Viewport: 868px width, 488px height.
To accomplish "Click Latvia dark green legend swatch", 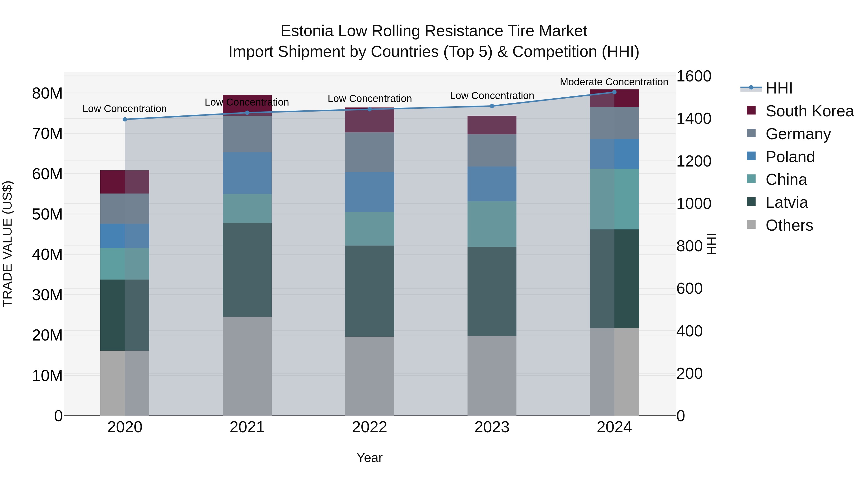I will (751, 202).
